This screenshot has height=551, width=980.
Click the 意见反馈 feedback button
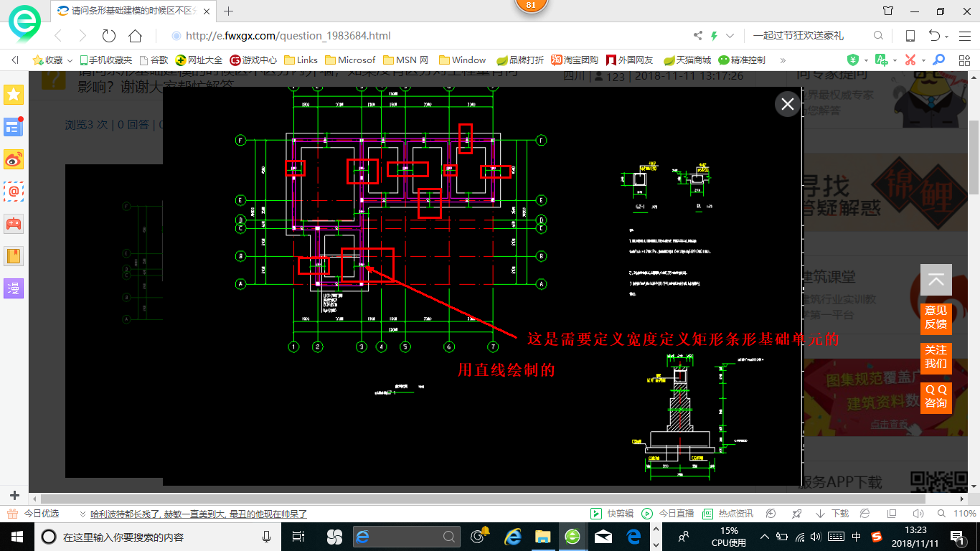click(936, 318)
